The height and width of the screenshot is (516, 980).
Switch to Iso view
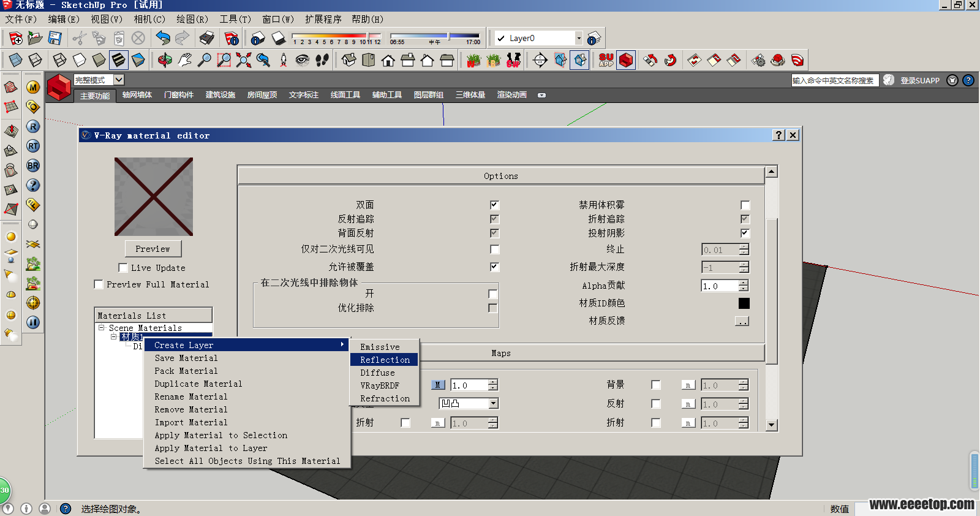click(349, 60)
